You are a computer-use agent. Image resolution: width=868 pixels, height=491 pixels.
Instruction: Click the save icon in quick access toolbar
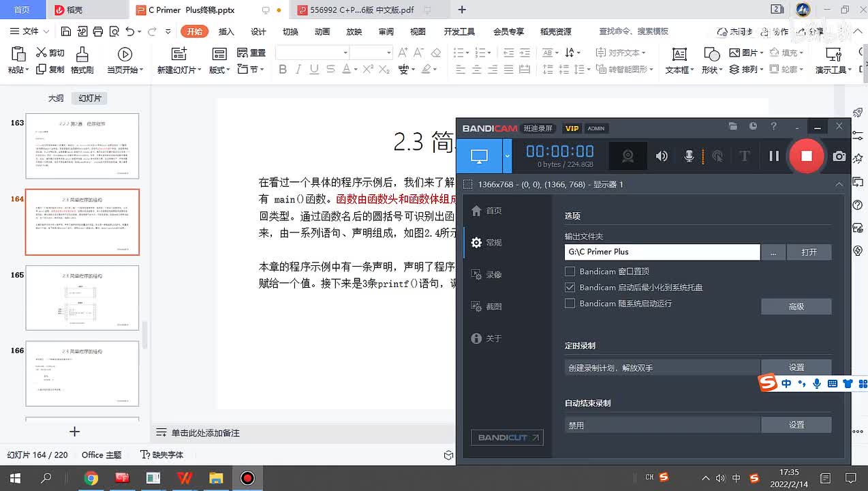[66, 31]
